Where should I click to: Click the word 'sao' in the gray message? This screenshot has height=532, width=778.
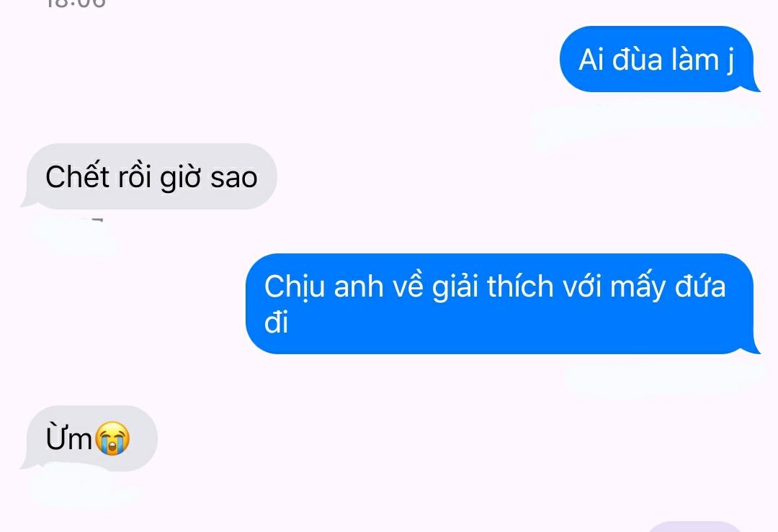233,178
